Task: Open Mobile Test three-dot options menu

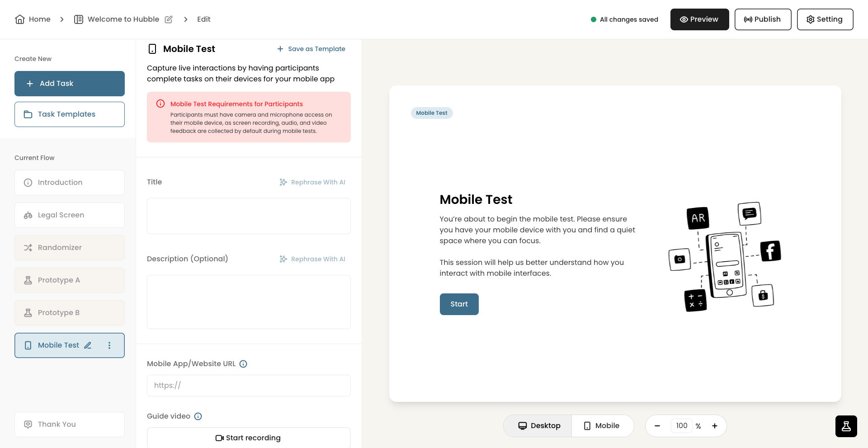Action: pos(109,345)
